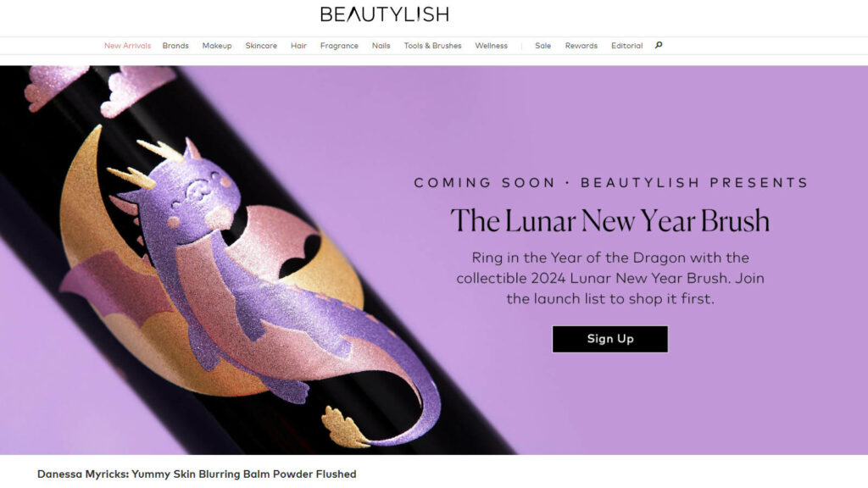This screenshot has width=868, height=488.
Task: Go to the Wellness section
Action: click(x=491, y=46)
